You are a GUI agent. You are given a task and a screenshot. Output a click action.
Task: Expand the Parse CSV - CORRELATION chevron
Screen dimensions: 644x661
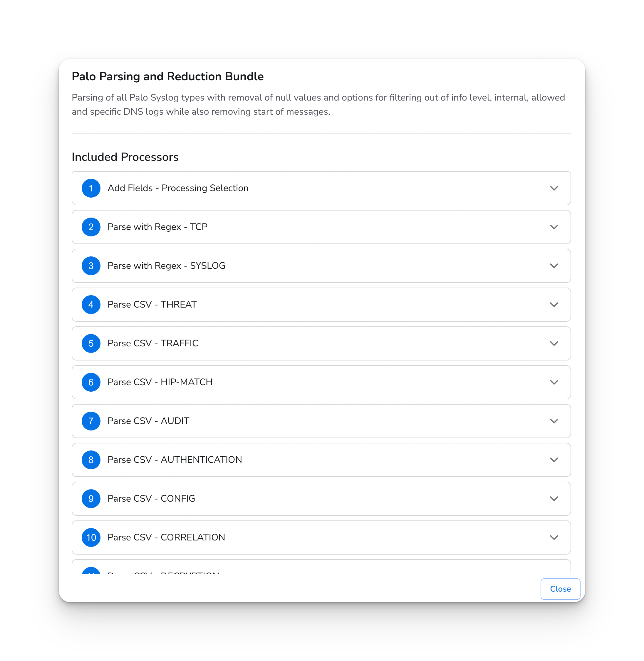tap(554, 538)
